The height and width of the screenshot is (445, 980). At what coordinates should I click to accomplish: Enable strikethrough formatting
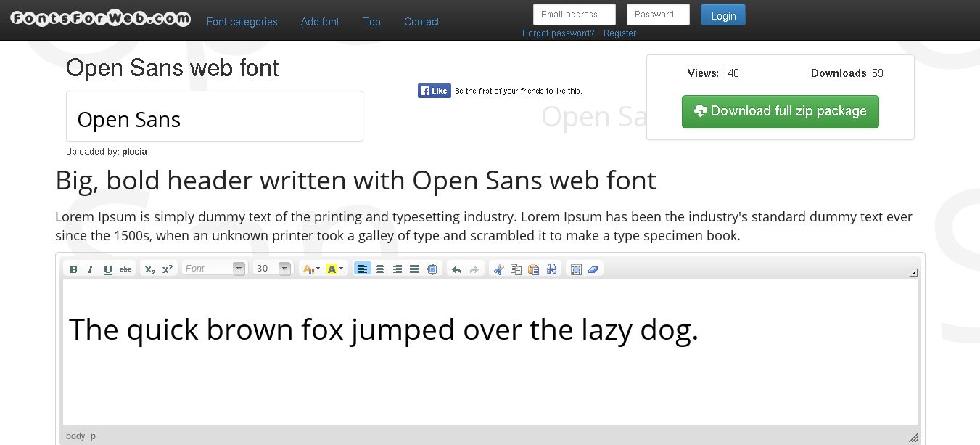(x=125, y=269)
